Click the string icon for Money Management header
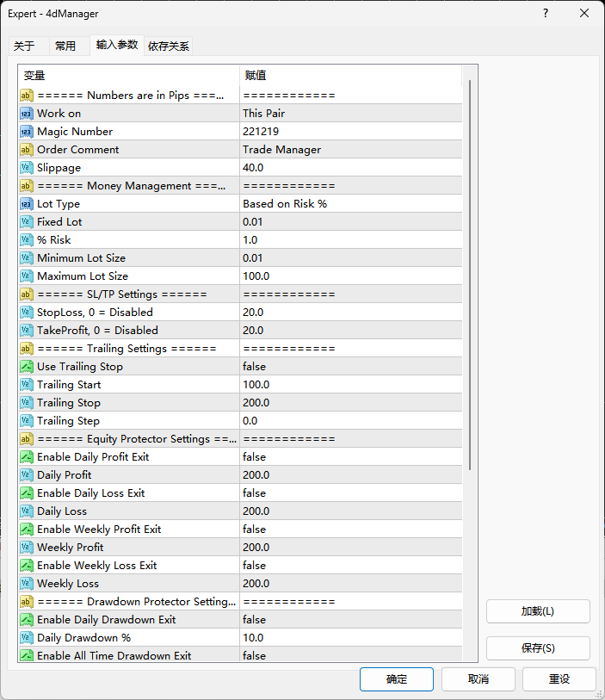The height and width of the screenshot is (700, 605). [x=27, y=186]
